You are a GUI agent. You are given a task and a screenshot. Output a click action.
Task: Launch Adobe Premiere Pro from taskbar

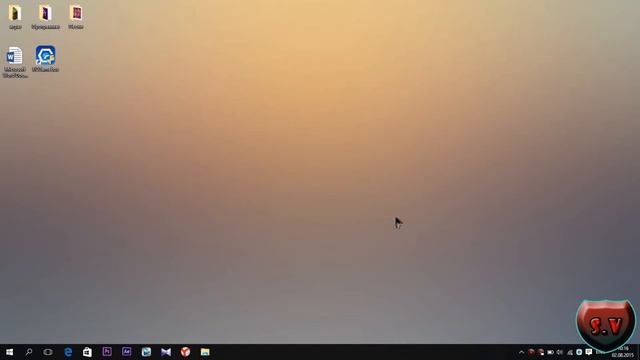pyautogui.click(x=107, y=351)
